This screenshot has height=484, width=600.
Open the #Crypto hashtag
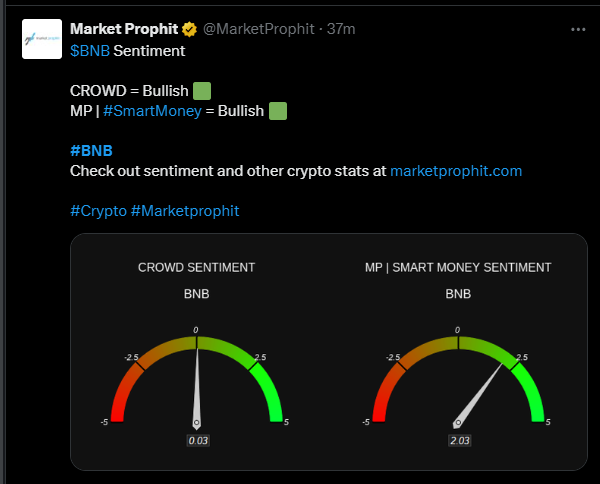tap(98, 211)
